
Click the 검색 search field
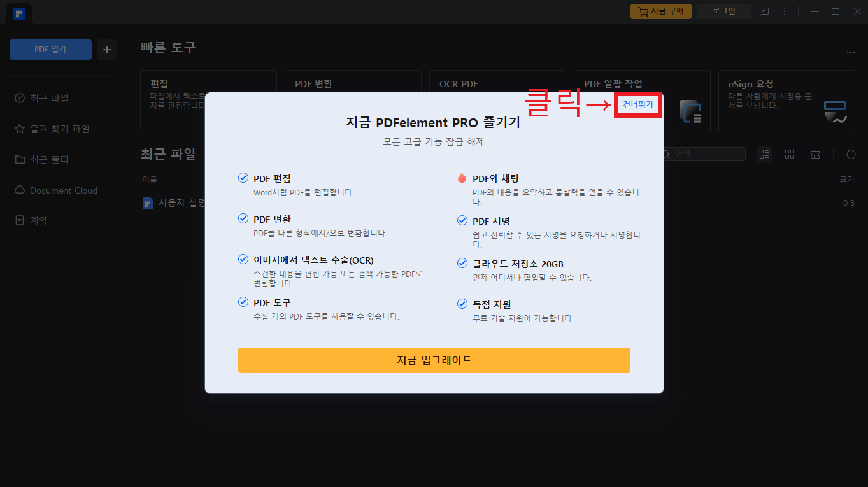tap(702, 154)
